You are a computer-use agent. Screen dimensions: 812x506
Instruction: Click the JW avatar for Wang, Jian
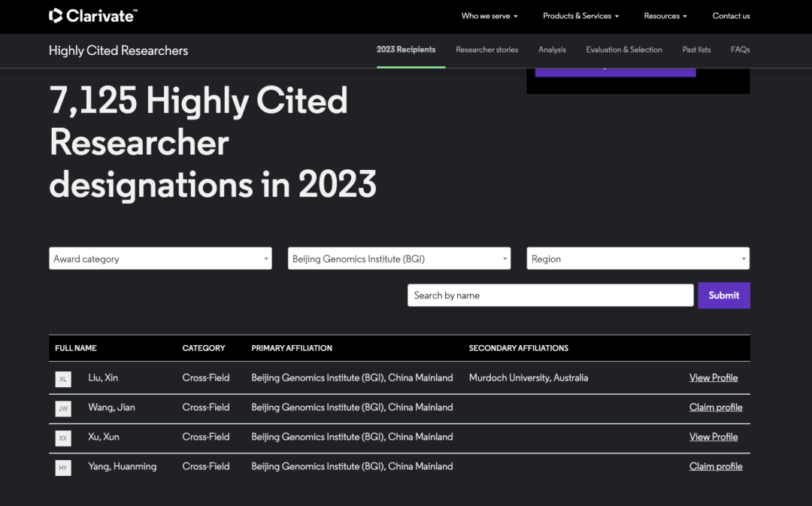(x=63, y=408)
